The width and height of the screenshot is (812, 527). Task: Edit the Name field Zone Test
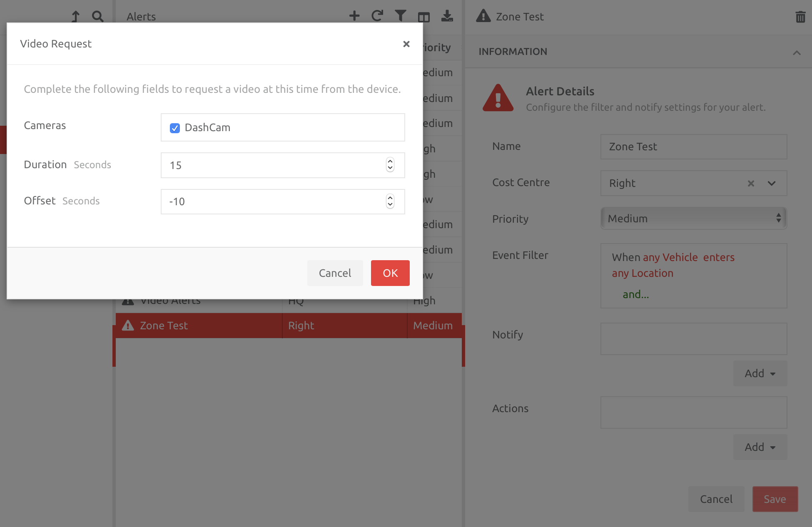click(694, 147)
